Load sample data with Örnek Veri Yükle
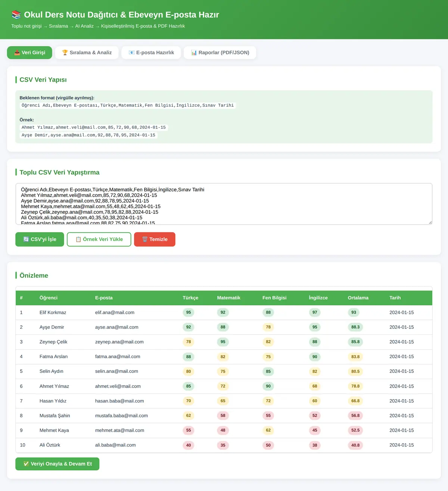 click(x=99, y=239)
